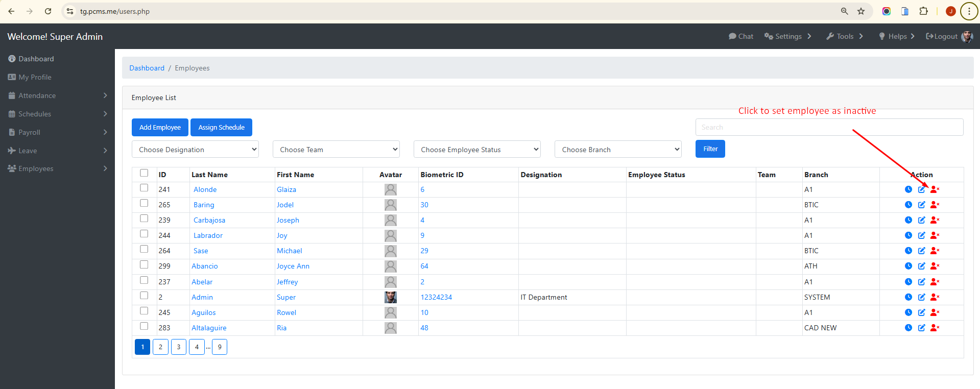This screenshot has height=389, width=980.
Task: Click the edit icon for Baring Jodel
Action: pos(921,205)
